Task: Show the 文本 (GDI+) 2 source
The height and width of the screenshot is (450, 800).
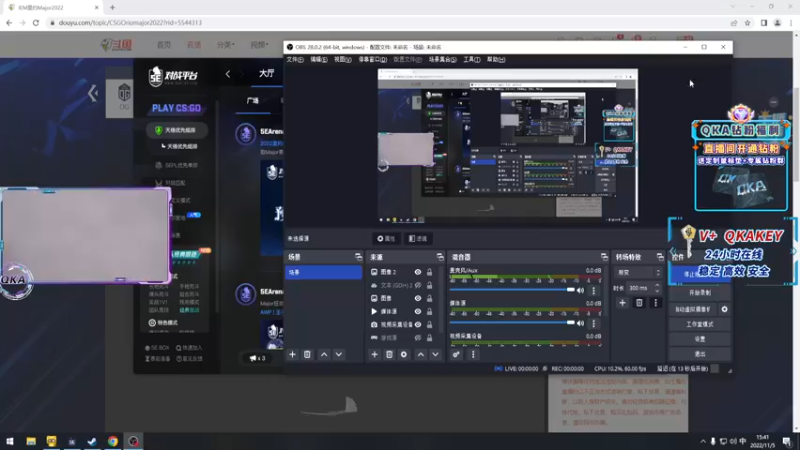Action: click(x=418, y=285)
